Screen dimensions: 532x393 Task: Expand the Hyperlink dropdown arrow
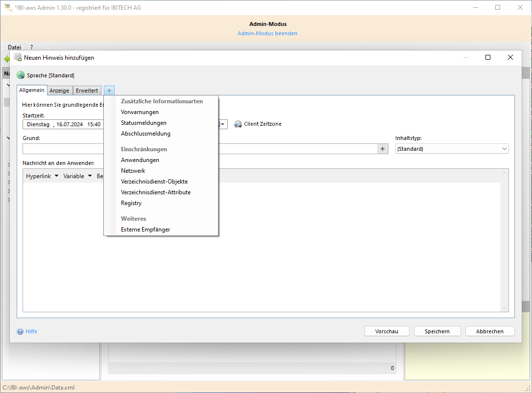tap(56, 176)
